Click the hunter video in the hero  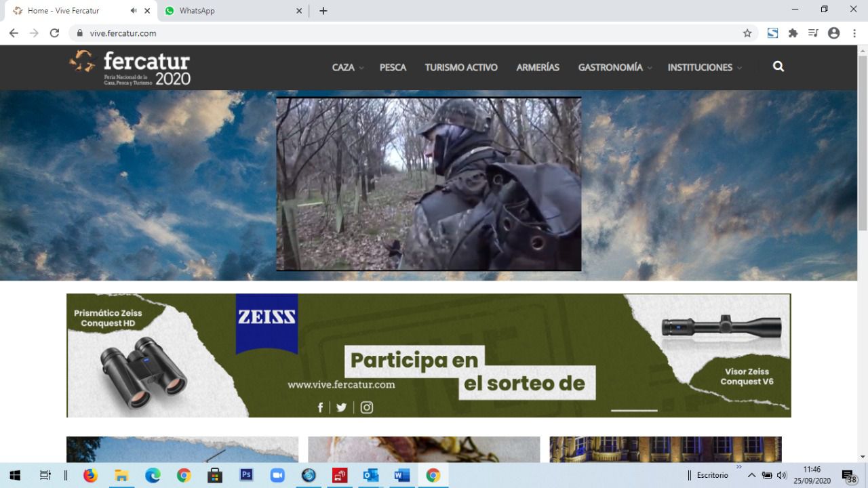[429, 184]
